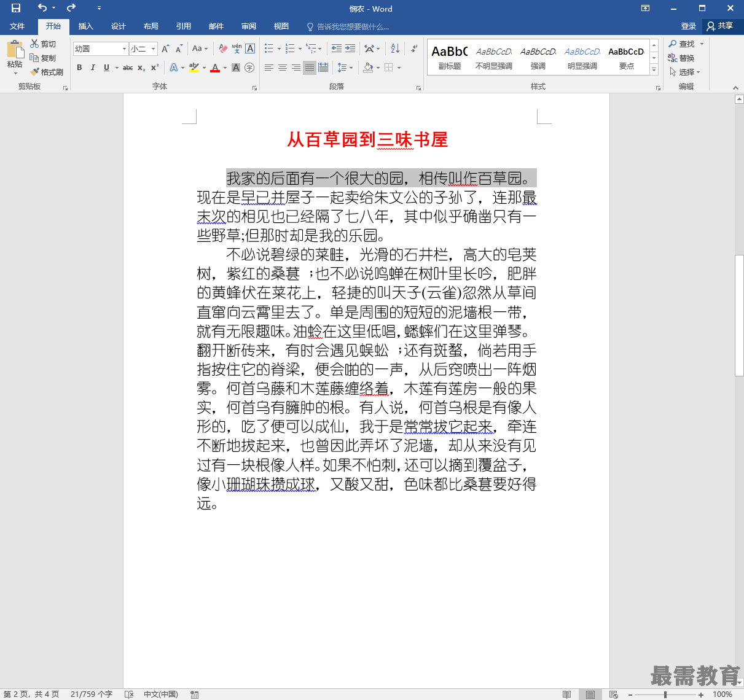Image resolution: width=744 pixels, height=700 pixels.
Task: Apply enclosed character (字) formatting
Action: [249, 68]
